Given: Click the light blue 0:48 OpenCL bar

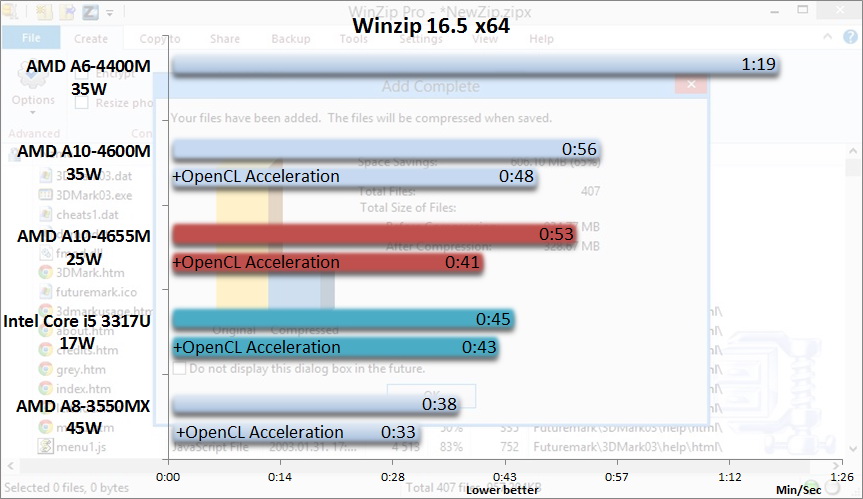Looking at the screenshot, I should pyautogui.click(x=354, y=177).
